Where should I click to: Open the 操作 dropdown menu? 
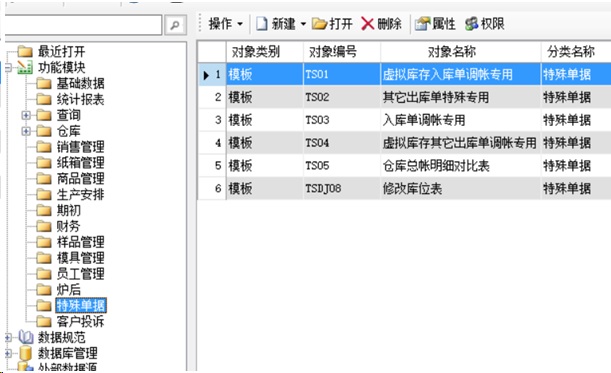coord(226,24)
